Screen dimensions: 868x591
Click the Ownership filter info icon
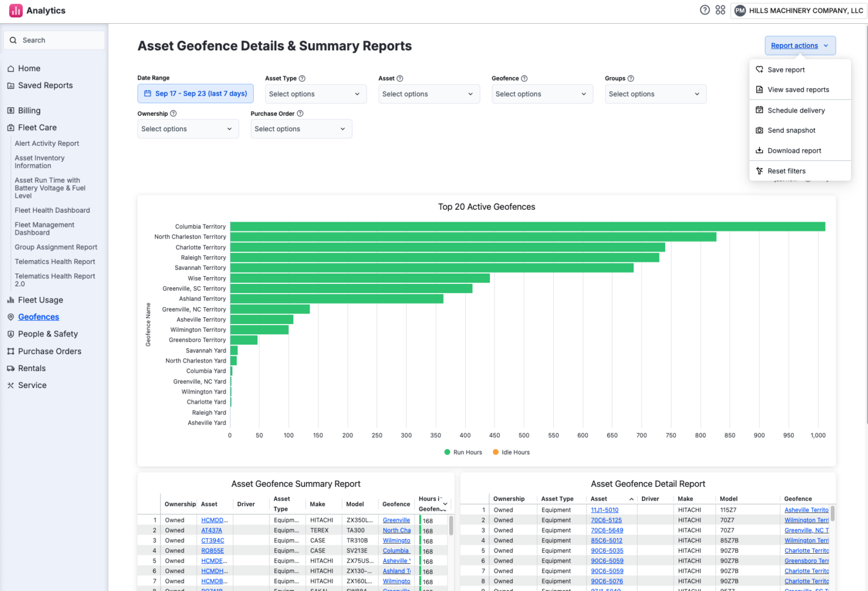click(x=173, y=114)
